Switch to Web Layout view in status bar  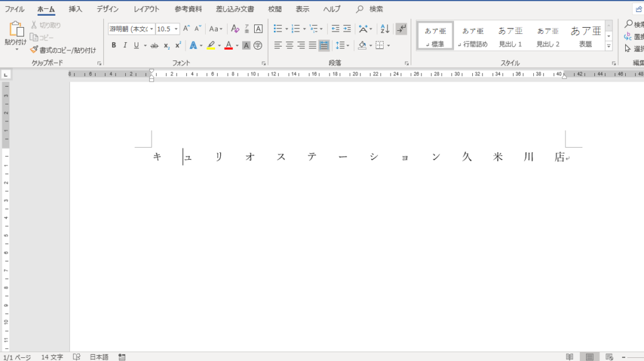[x=609, y=357]
